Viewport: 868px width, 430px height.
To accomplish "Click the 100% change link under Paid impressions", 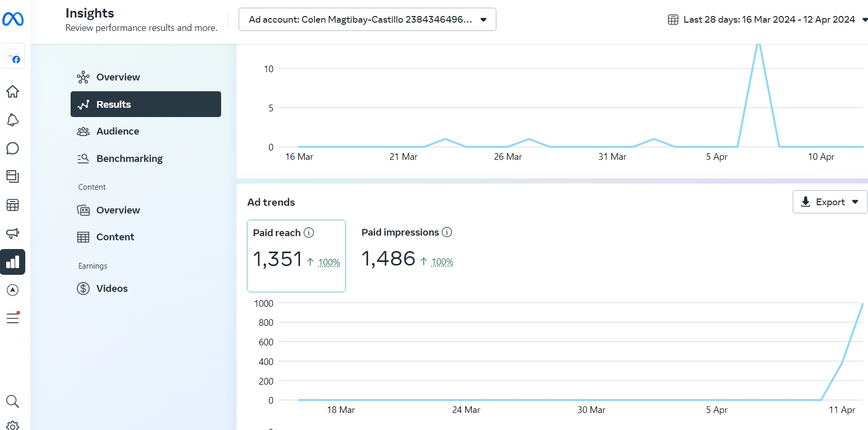I will (442, 262).
